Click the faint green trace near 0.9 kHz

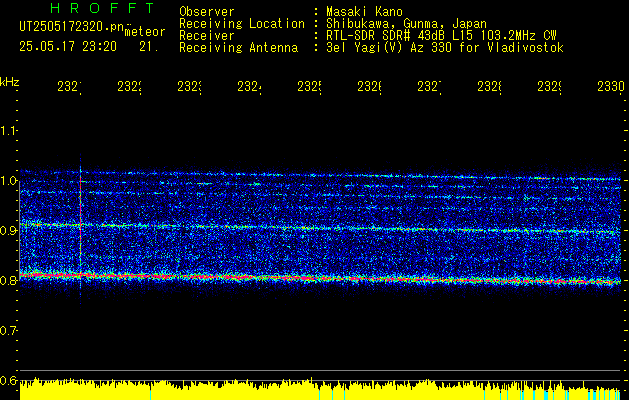click(x=320, y=228)
